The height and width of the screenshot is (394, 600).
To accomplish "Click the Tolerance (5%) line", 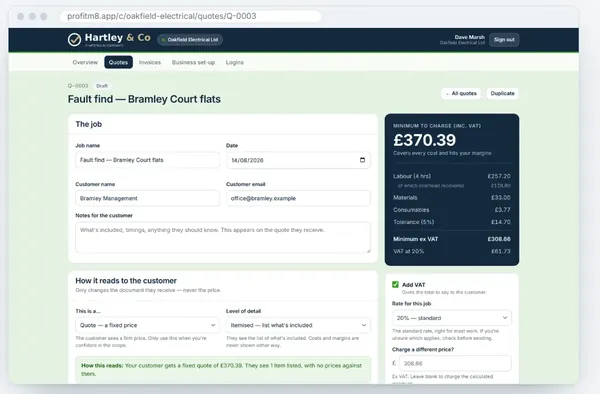I will pyautogui.click(x=452, y=222).
